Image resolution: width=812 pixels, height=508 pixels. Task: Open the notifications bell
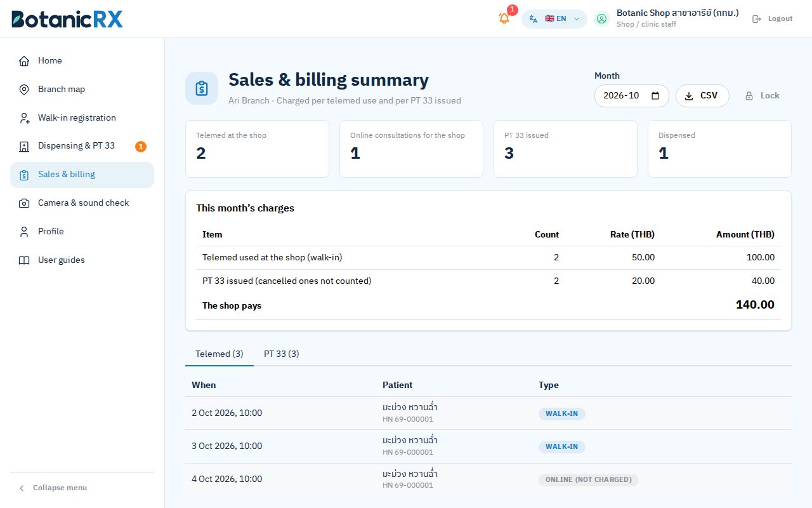(x=504, y=18)
